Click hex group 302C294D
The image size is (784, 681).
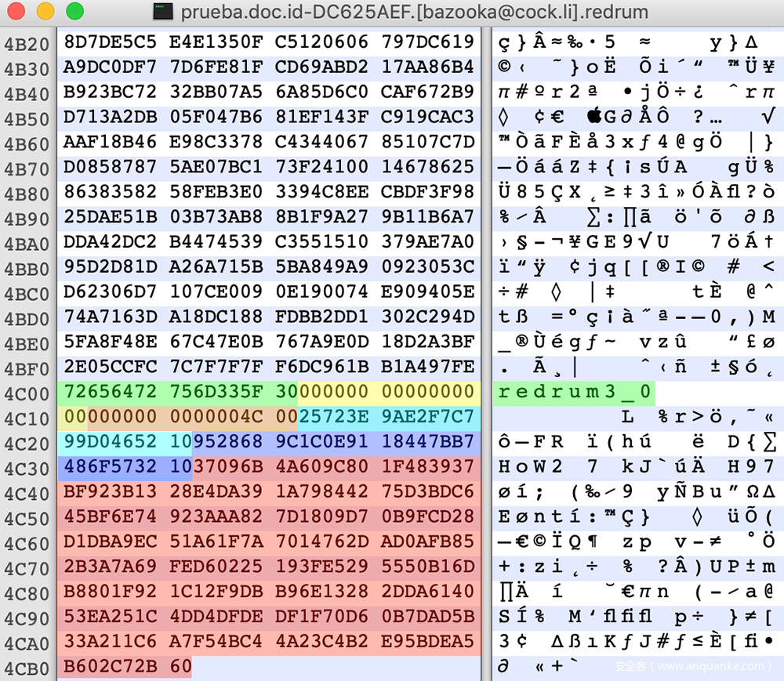click(x=427, y=317)
